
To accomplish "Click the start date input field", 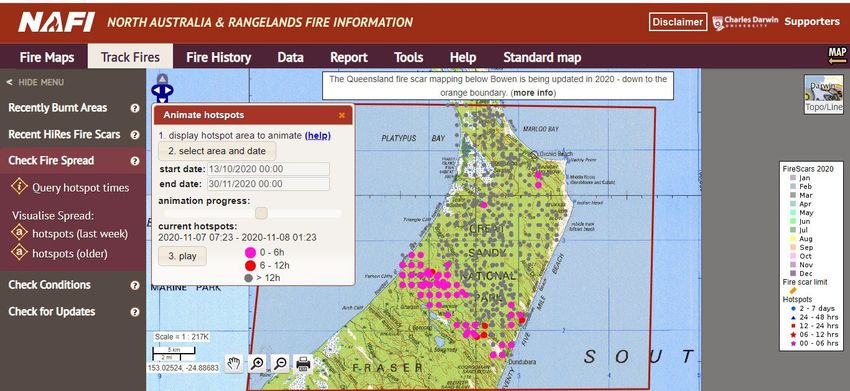I will [269, 169].
